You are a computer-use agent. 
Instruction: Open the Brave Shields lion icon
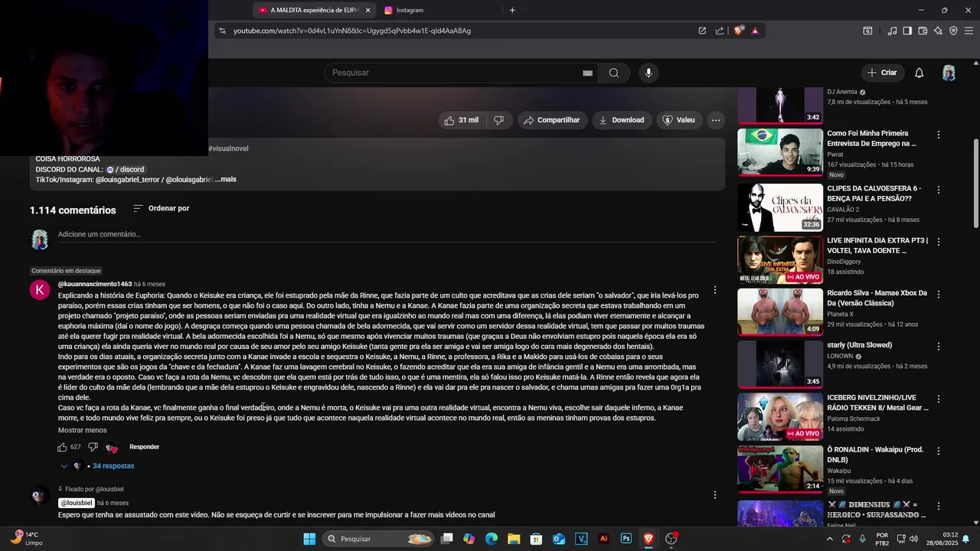click(x=738, y=31)
